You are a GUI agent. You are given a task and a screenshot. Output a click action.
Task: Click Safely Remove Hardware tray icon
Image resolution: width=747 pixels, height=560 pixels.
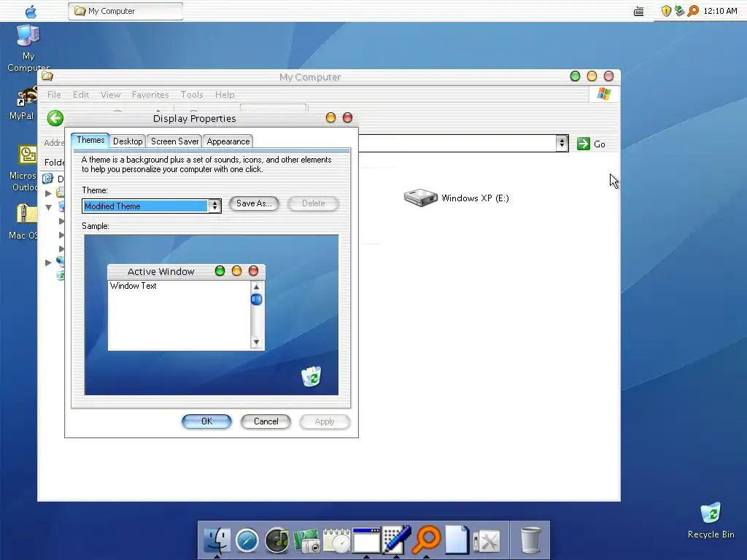[x=679, y=10]
